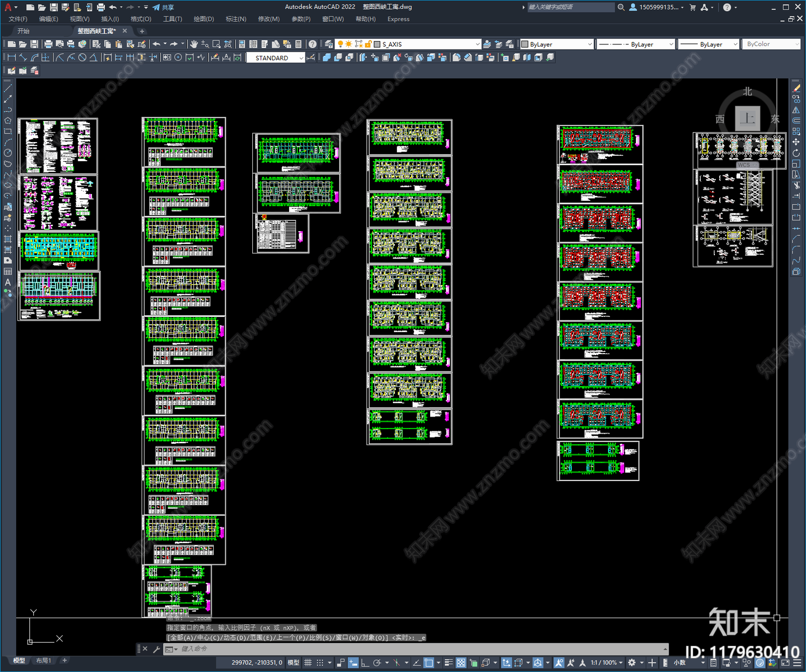Open the ByColor plot style control

(771, 44)
